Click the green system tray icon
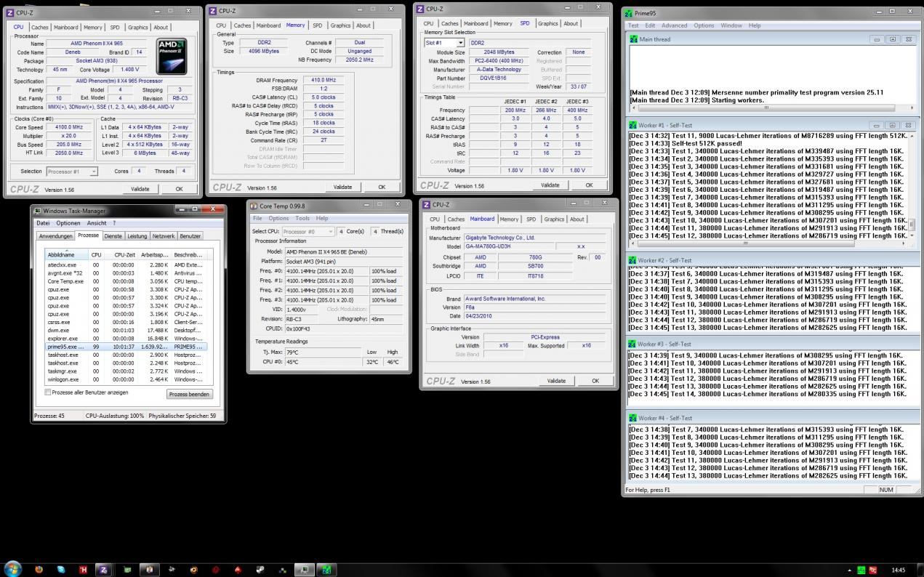924x577 pixels. [x=861, y=570]
